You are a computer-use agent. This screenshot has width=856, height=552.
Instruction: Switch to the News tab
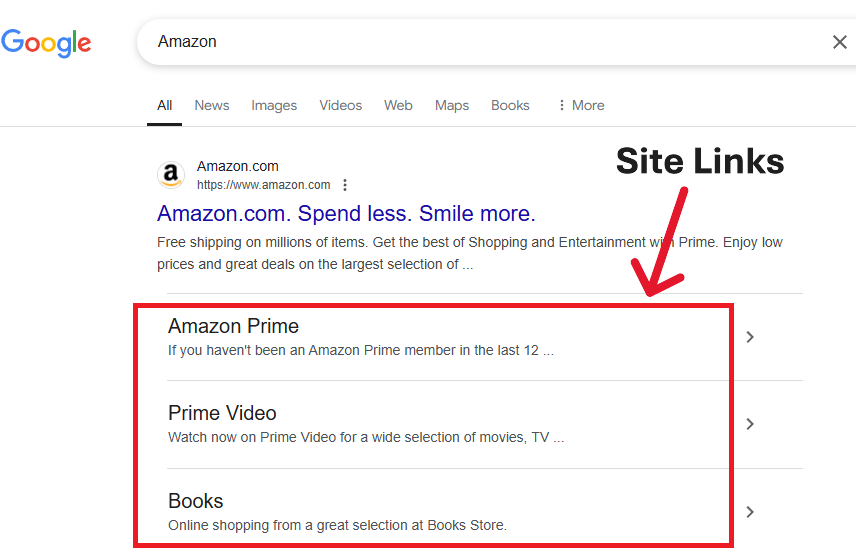pos(212,105)
